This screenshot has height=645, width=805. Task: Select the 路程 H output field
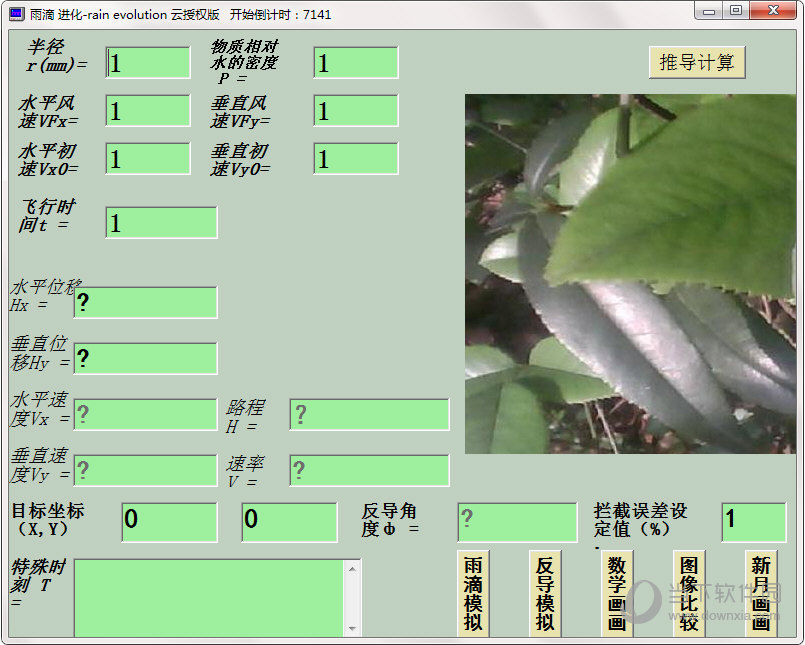(x=370, y=414)
